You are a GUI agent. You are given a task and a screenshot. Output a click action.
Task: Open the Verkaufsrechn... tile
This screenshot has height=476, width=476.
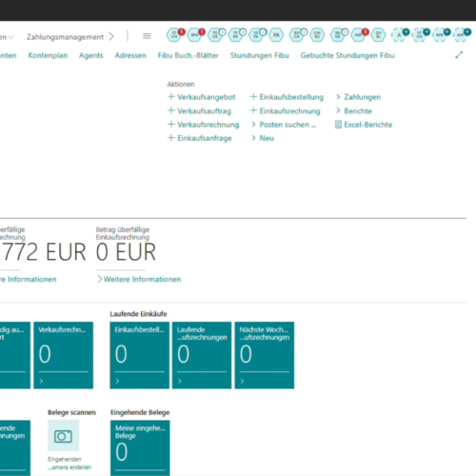point(64,355)
